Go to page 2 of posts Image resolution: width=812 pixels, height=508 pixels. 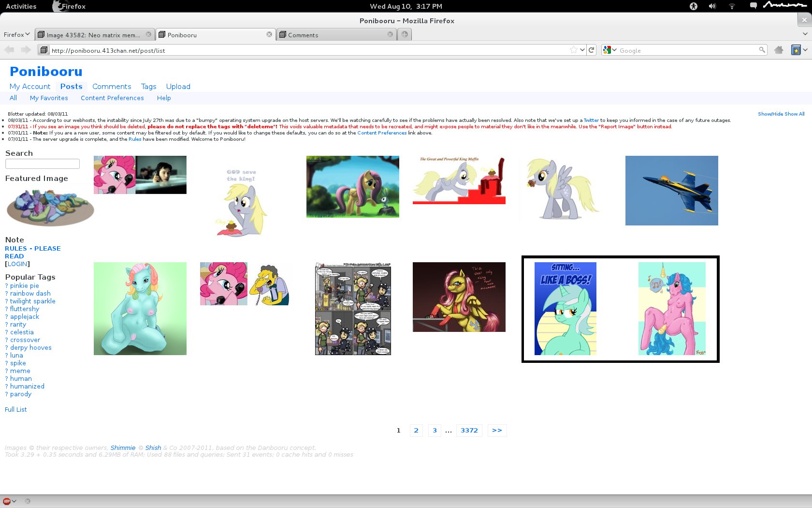[x=416, y=431]
